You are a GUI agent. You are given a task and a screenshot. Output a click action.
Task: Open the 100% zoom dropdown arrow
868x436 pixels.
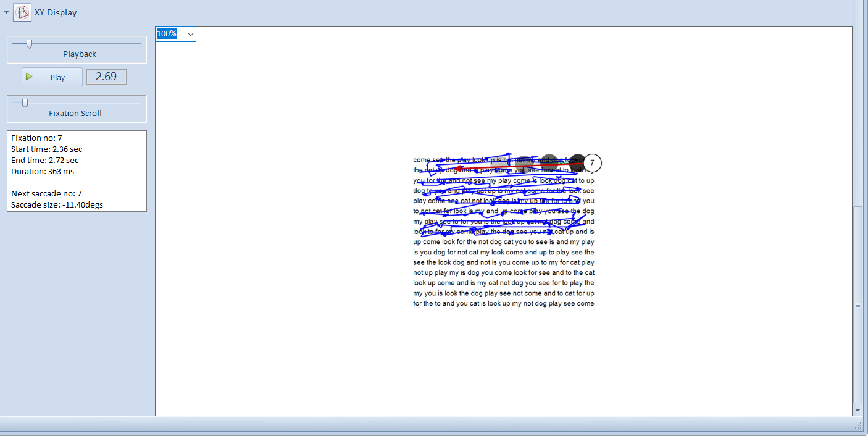point(190,34)
